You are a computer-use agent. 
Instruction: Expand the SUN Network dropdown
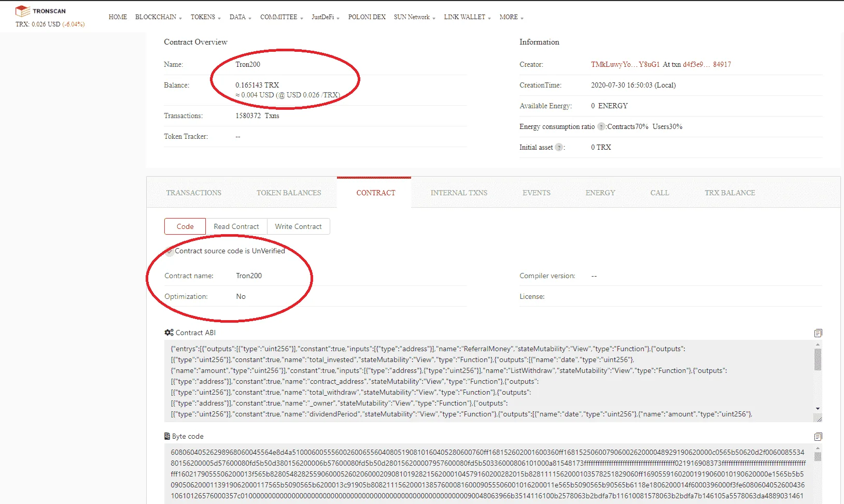(415, 17)
